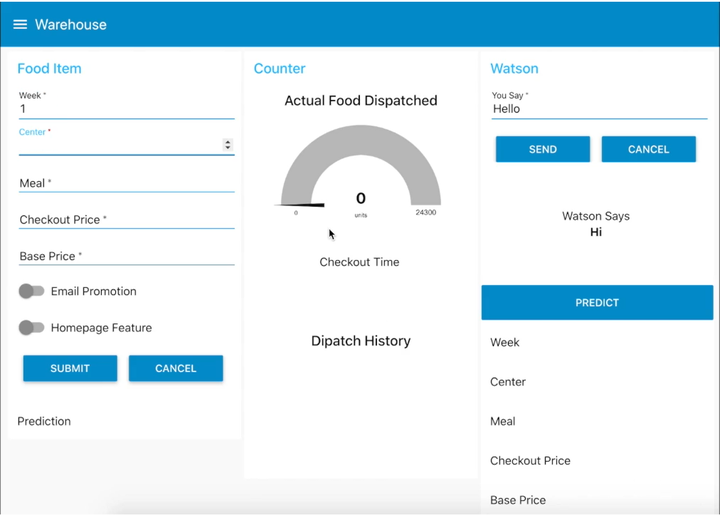Click the Dipatch History heading

click(x=360, y=341)
